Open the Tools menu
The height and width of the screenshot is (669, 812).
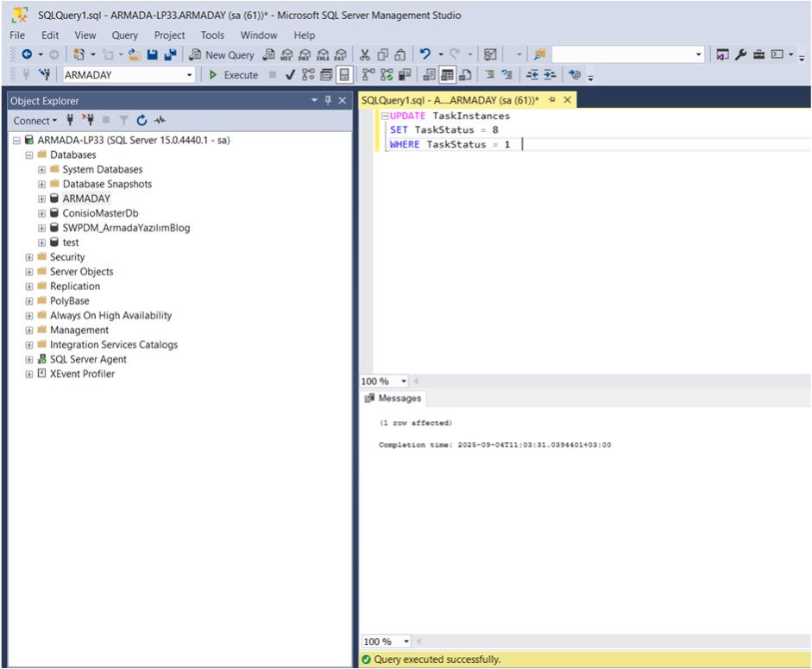212,35
